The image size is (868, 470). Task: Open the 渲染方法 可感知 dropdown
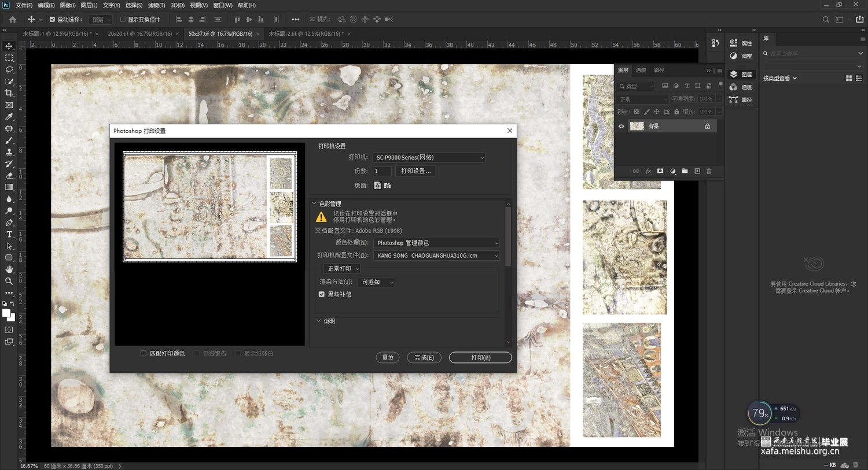click(377, 282)
